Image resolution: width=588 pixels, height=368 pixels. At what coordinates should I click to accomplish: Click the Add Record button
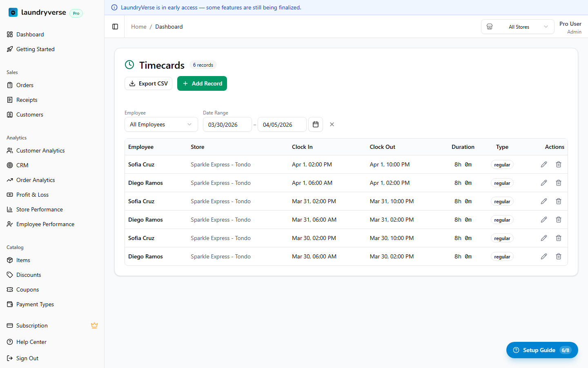pyautogui.click(x=202, y=83)
